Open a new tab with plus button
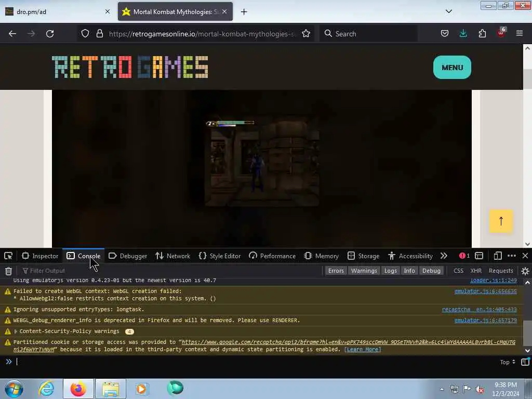 [244, 12]
